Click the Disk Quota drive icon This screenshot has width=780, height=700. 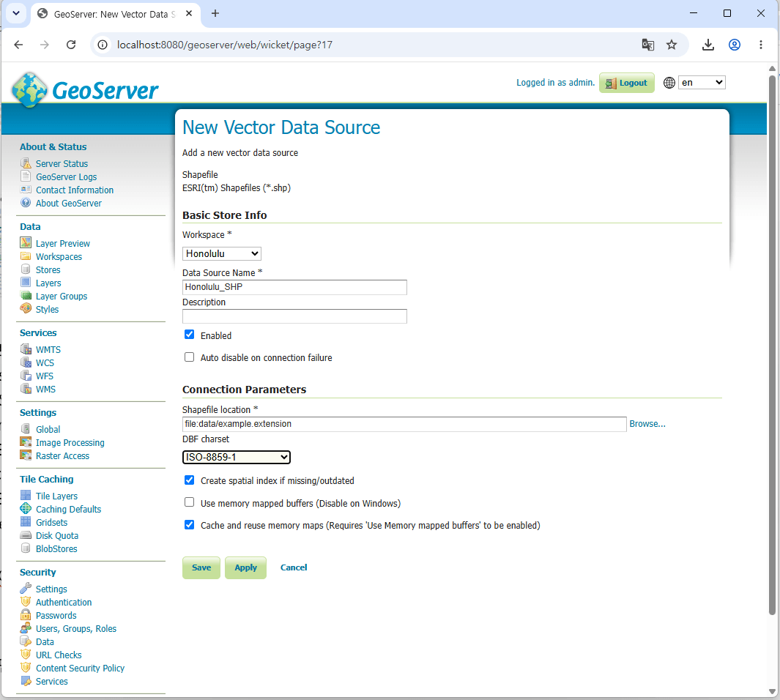pyautogui.click(x=26, y=535)
